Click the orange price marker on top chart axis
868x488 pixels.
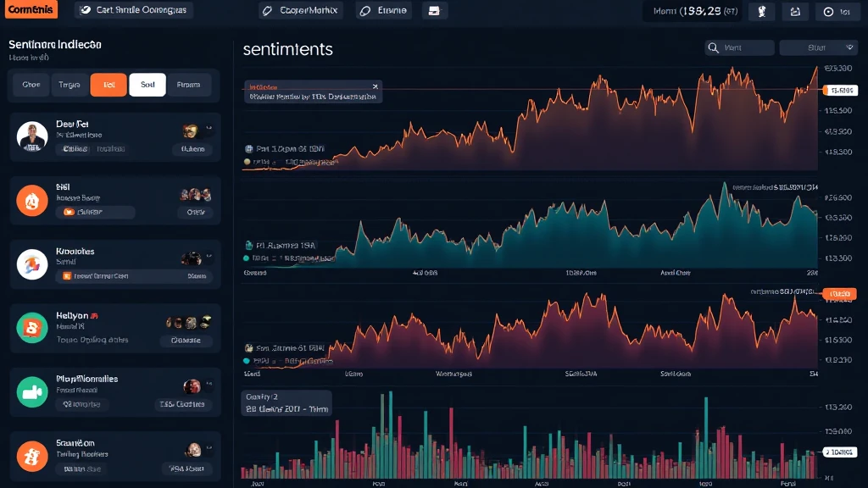(839, 90)
